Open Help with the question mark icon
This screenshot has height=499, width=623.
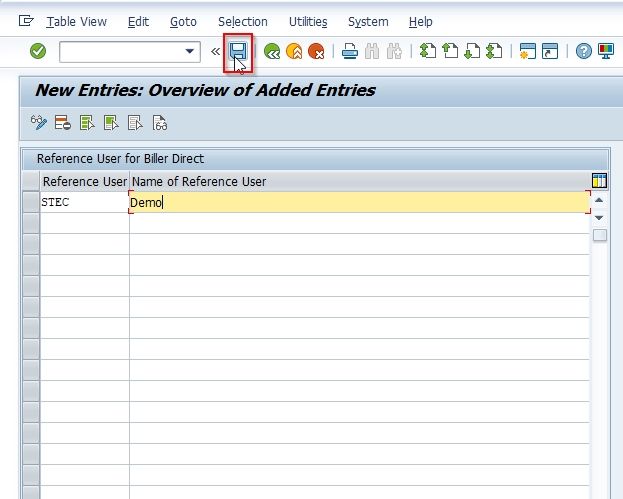[x=584, y=51]
